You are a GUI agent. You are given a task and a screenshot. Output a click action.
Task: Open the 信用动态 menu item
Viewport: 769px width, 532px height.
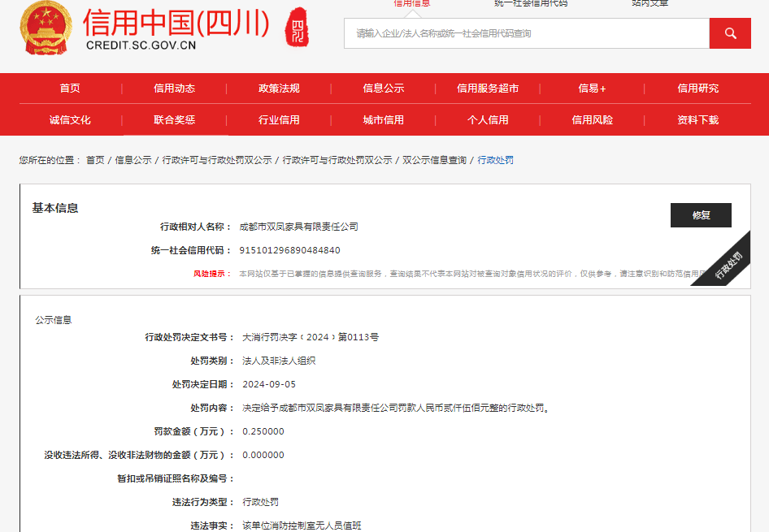tap(175, 89)
